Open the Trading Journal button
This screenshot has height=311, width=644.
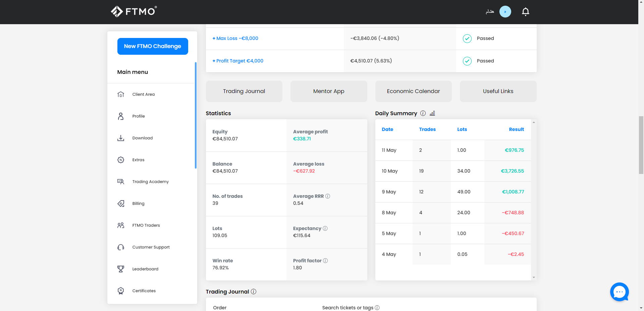click(244, 91)
